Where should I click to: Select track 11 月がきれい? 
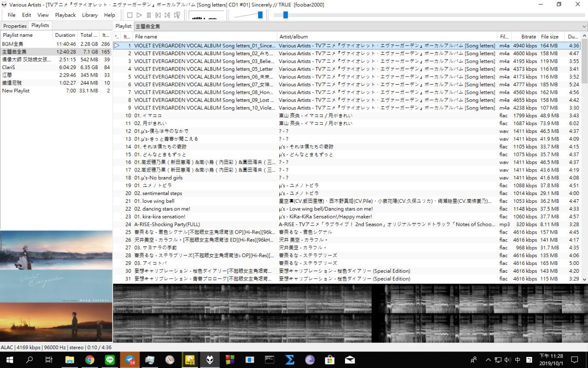tap(347, 123)
